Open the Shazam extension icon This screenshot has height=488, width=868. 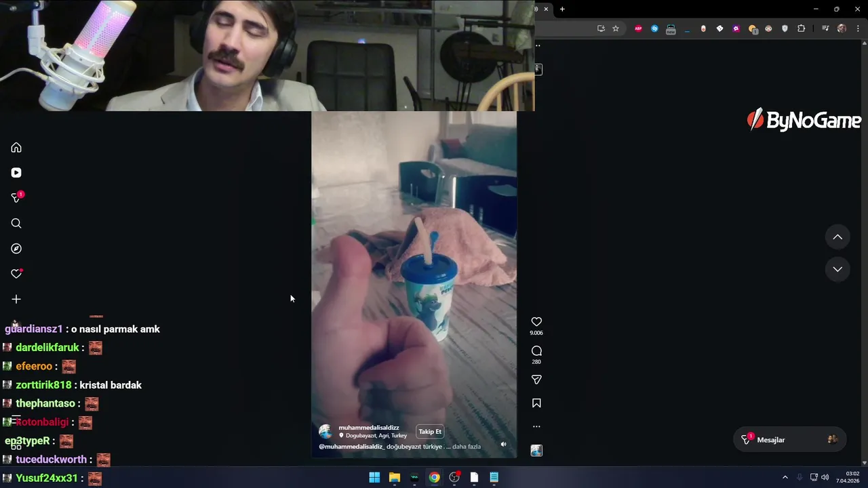coord(654,28)
